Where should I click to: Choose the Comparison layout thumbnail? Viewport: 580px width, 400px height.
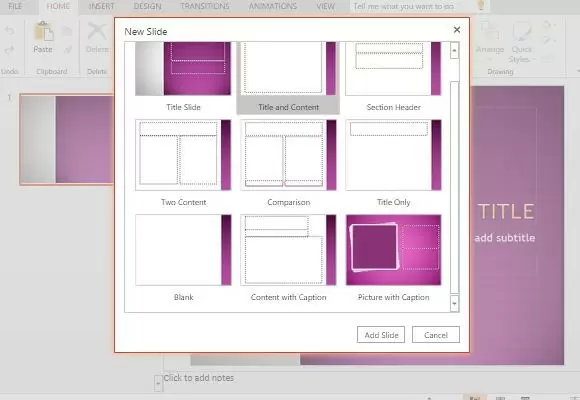(288, 155)
